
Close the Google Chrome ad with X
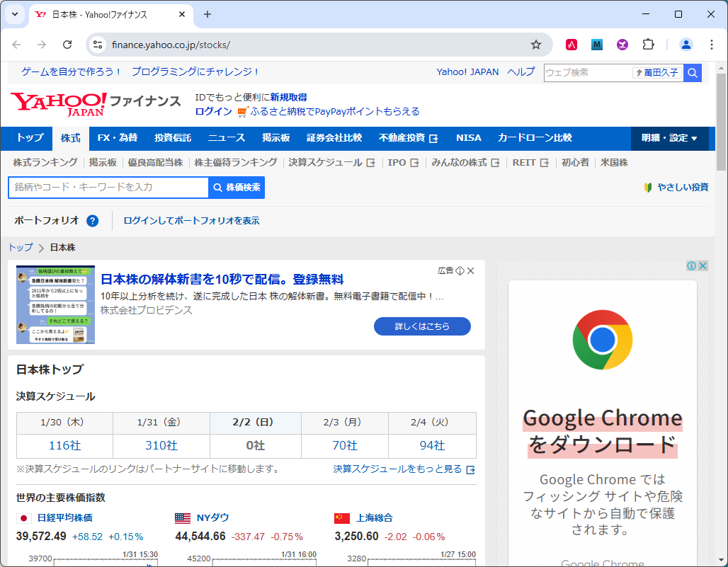703,265
